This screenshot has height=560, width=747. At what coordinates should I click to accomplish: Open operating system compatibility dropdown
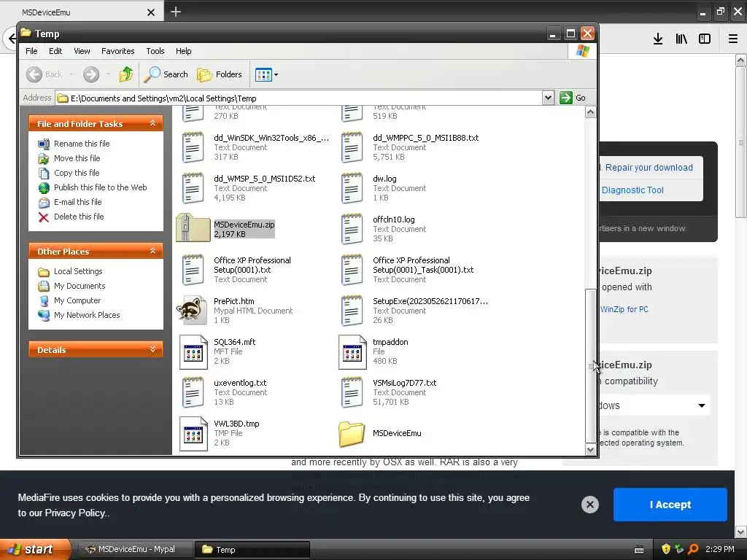click(654, 405)
